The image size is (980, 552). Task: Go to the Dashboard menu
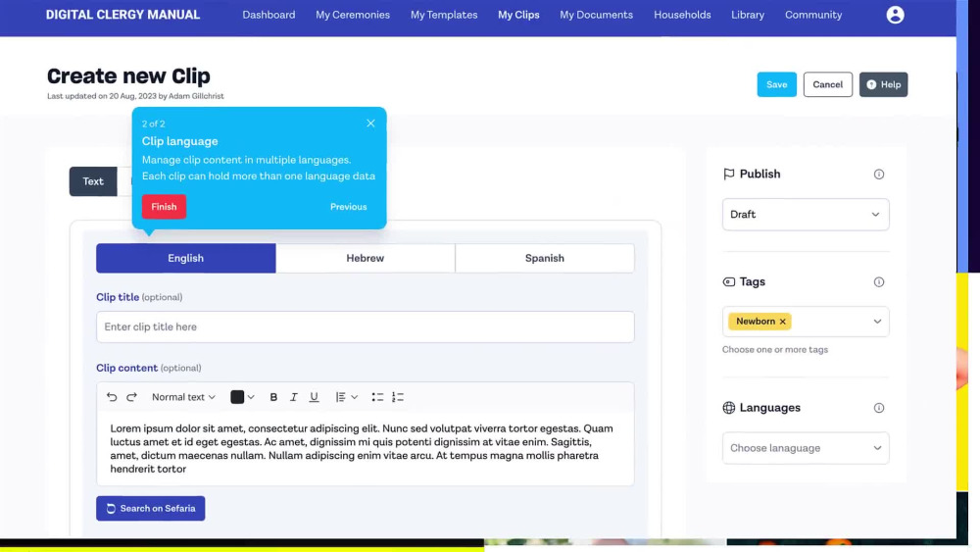[x=269, y=15]
